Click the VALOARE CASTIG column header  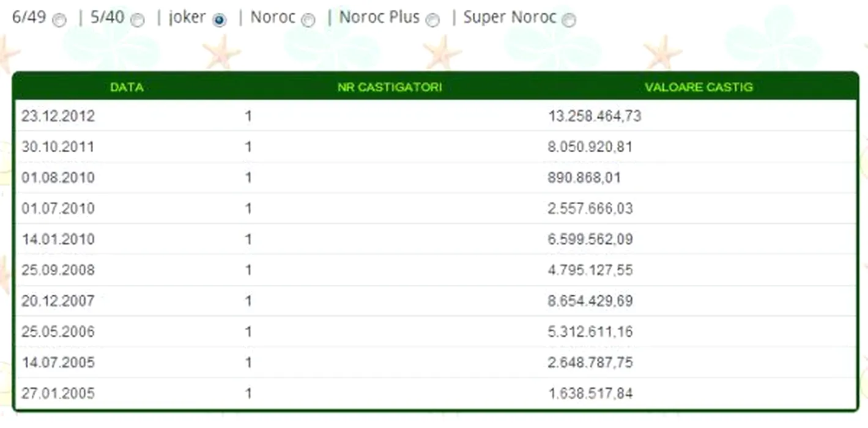click(699, 87)
